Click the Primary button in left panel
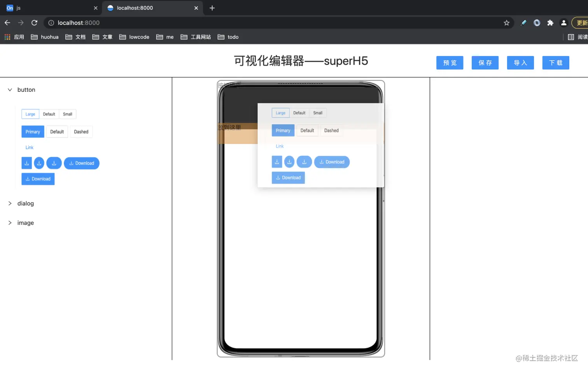This screenshot has height=372, width=588. 33,132
